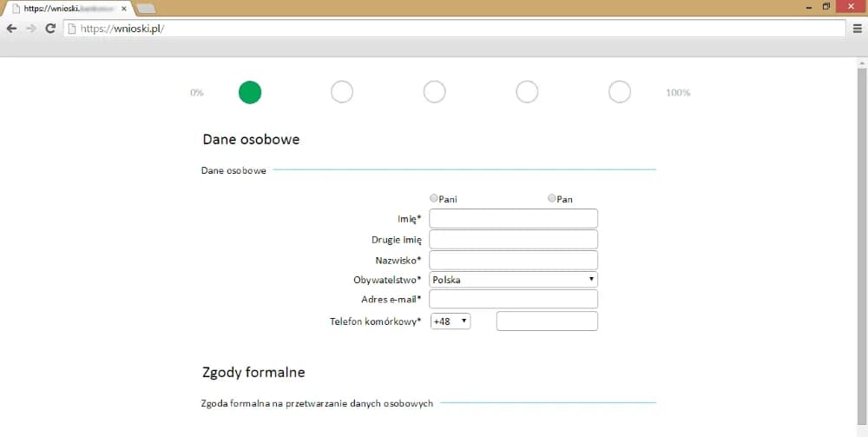Open a new browser tab
Screen dimensions: 868x437
tap(146, 9)
